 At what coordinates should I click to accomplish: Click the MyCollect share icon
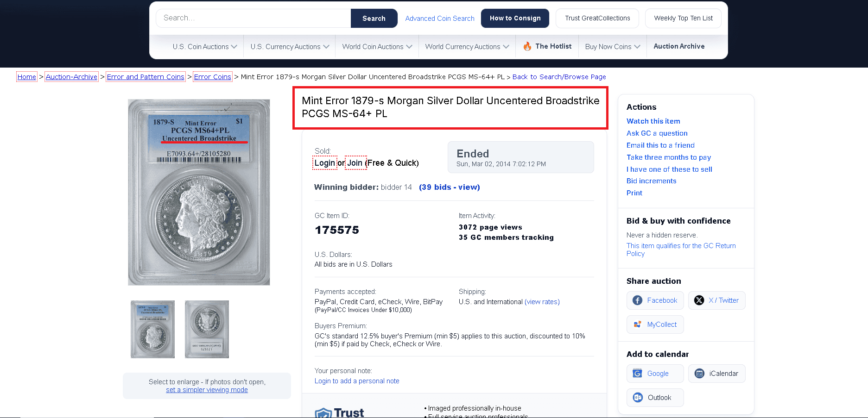[638, 324]
